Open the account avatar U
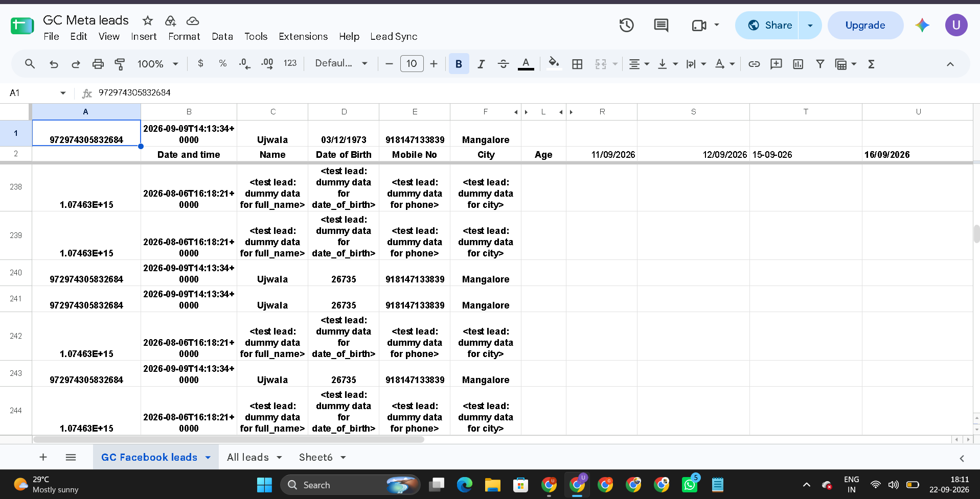The width and height of the screenshot is (980, 499). point(956,25)
